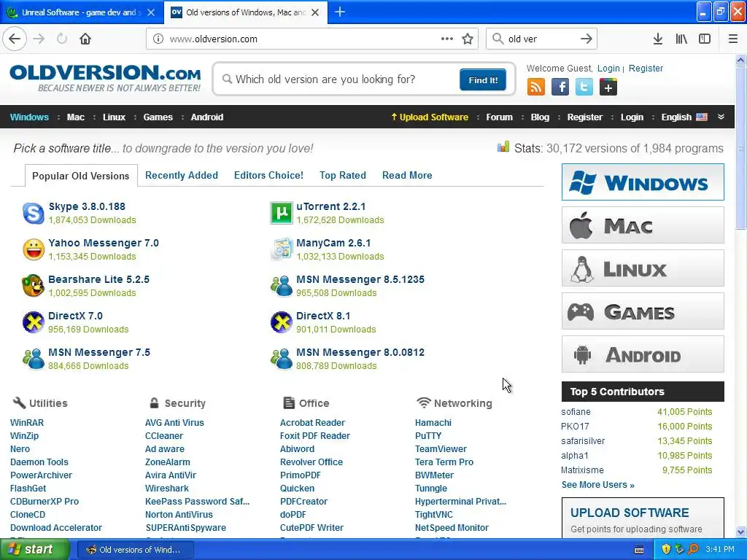The height and width of the screenshot is (560, 747).
Task: Click the large Windows platform button
Action: point(643,182)
